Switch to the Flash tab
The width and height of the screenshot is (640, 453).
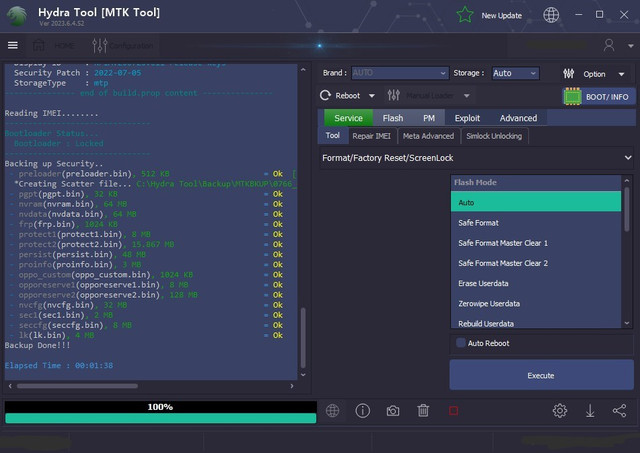[393, 118]
